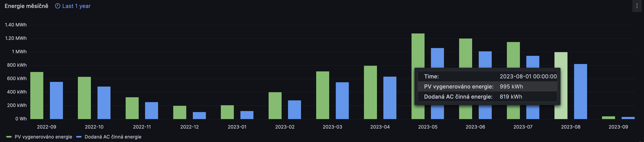Toggle the PV vygenerováno energie series in the legend
The image size is (644, 142).
point(44,137)
